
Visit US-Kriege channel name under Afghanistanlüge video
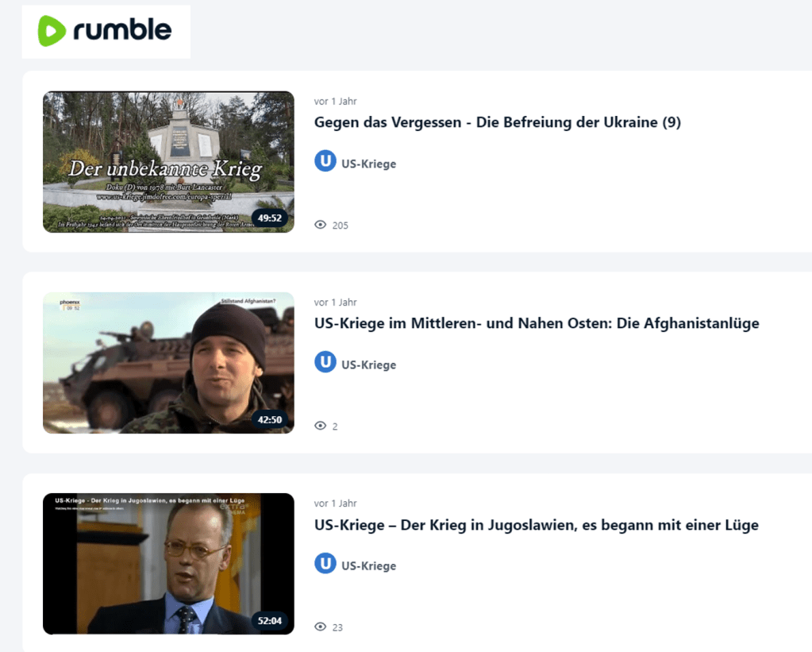point(368,365)
